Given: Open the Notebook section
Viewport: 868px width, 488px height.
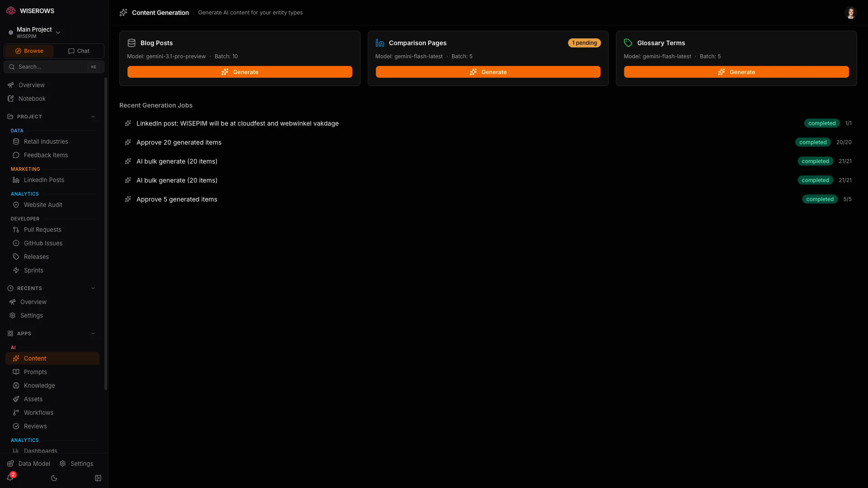Looking at the screenshot, I should (x=32, y=99).
